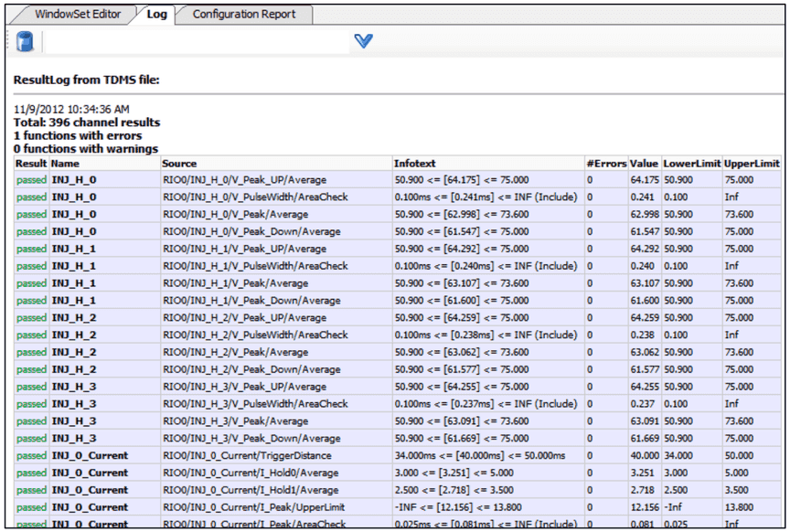The width and height of the screenshot is (790, 532).
Task: Switch to the WindowSet Editor tab
Action: click(x=78, y=14)
